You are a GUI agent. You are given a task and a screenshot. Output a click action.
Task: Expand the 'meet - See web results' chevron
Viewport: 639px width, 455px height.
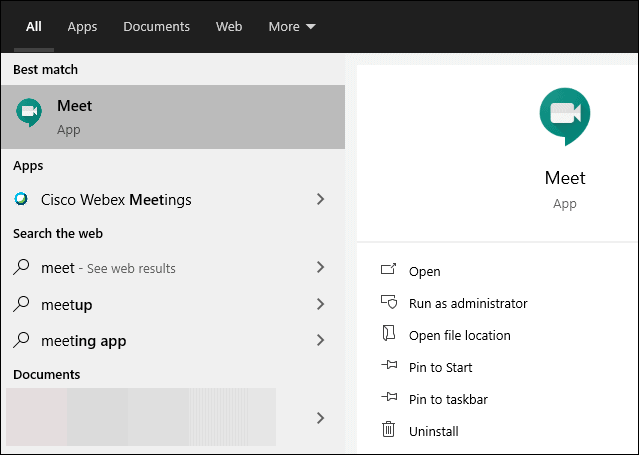[x=320, y=267]
